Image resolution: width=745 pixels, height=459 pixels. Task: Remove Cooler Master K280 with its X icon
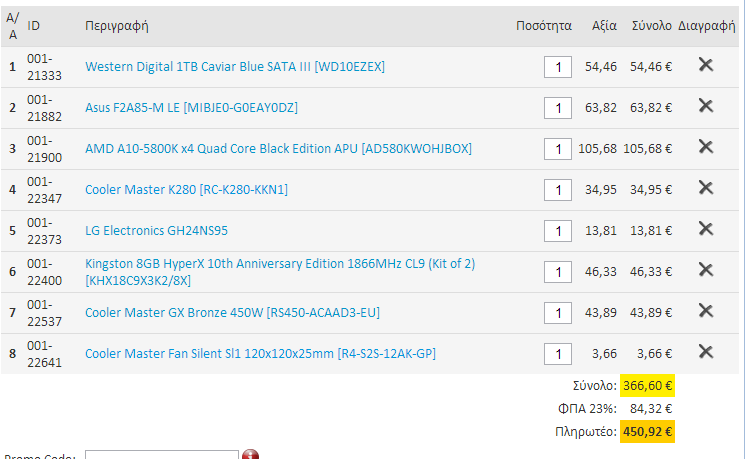click(x=706, y=188)
